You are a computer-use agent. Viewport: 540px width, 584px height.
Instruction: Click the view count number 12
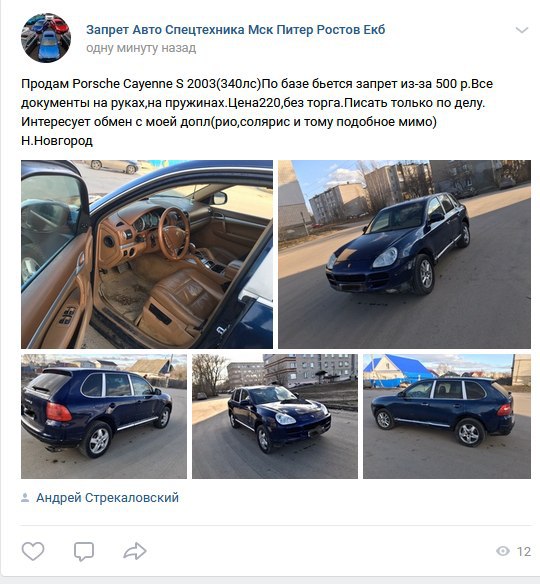click(x=524, y=552)
